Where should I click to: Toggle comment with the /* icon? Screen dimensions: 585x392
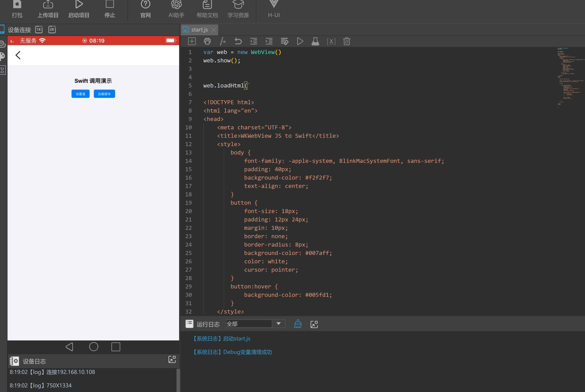click(x=223, y=41)
